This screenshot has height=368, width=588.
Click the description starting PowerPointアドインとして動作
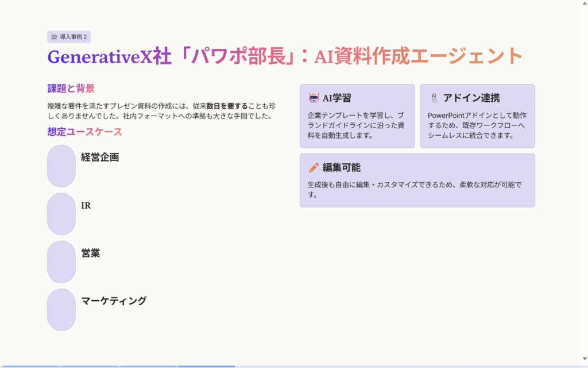pos(477,125)
